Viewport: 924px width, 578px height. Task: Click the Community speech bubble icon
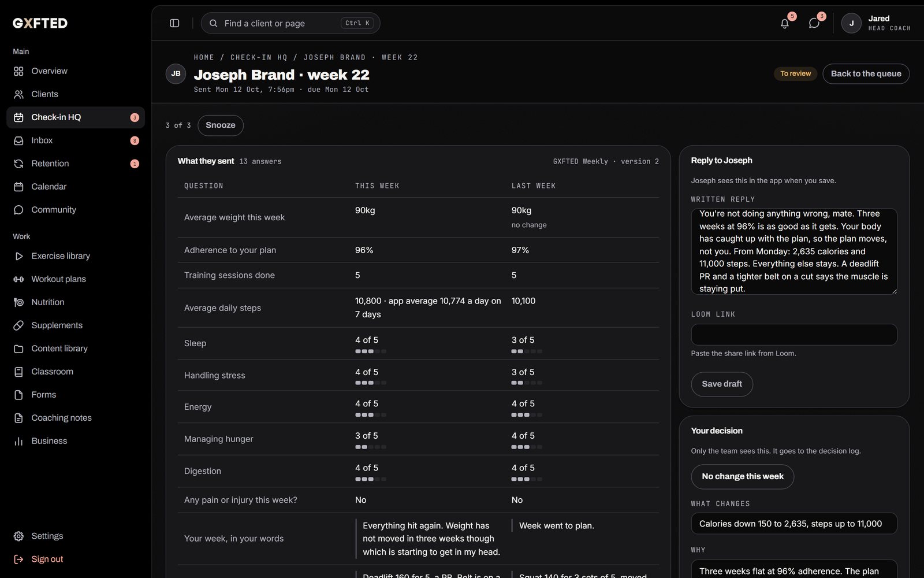(18, 210)
